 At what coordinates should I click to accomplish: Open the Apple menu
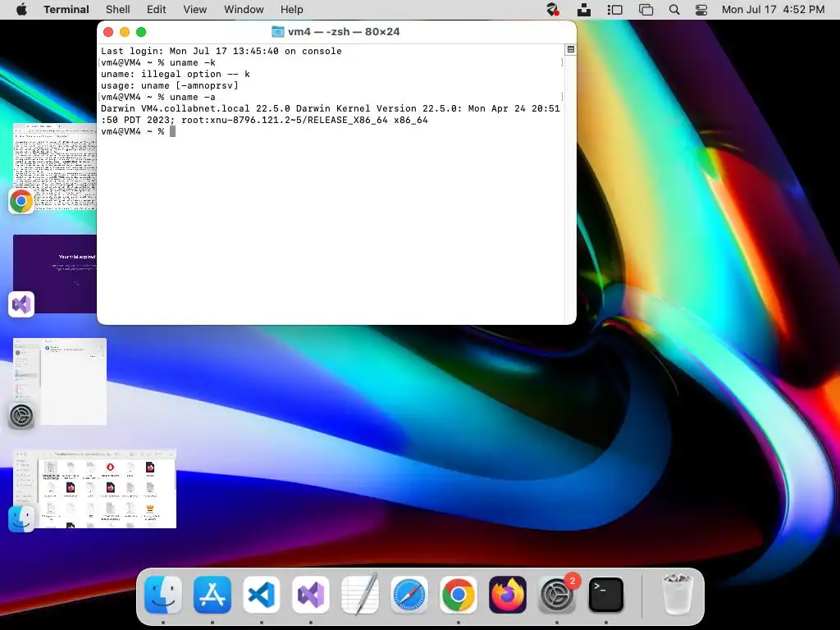click(21, 10)
